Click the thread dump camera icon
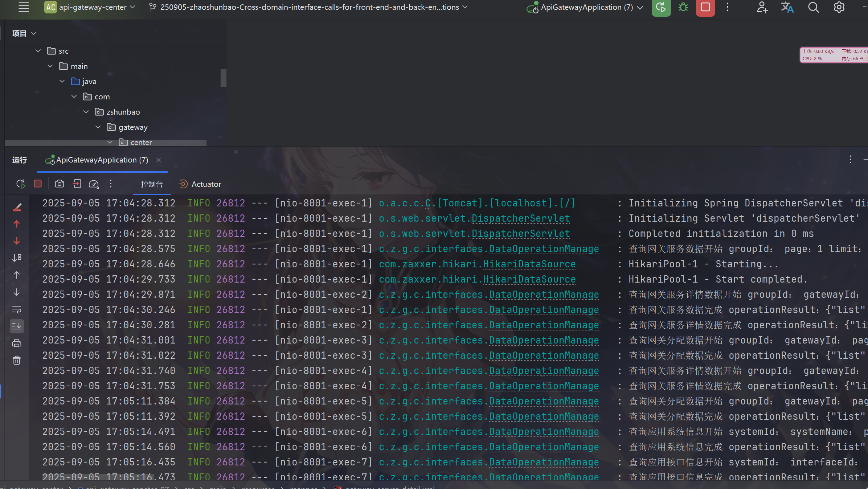The image size is (868, 489). (x=60, y=184)
